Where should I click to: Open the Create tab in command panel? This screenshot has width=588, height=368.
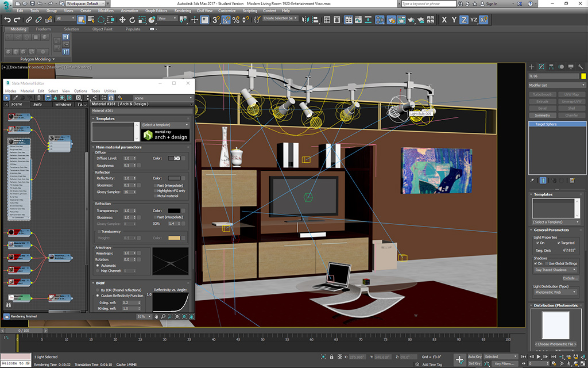click(532, 67)
